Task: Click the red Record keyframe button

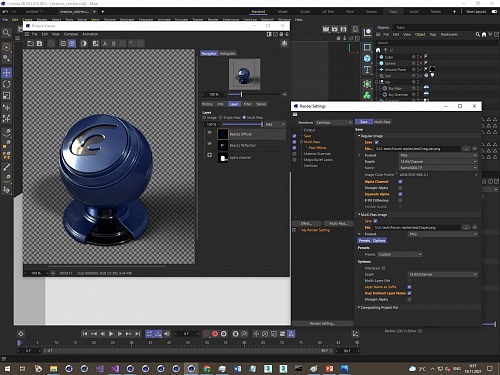Action: pos(215,334)
